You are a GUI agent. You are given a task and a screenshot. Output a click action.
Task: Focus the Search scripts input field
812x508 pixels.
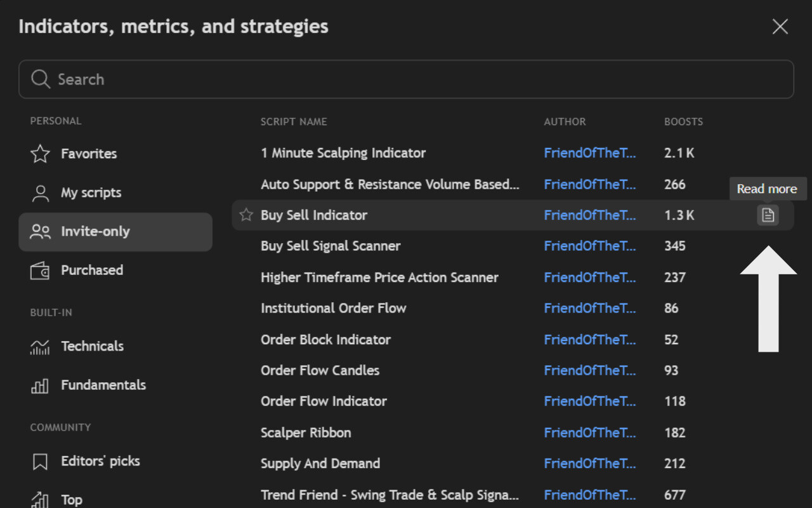click(406, 79)
